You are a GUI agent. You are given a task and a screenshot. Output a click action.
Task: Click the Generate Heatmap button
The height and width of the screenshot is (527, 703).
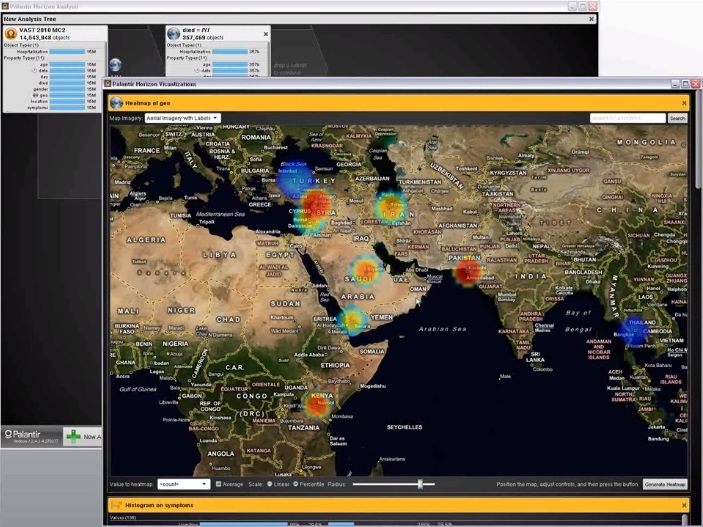click(665, 484)
